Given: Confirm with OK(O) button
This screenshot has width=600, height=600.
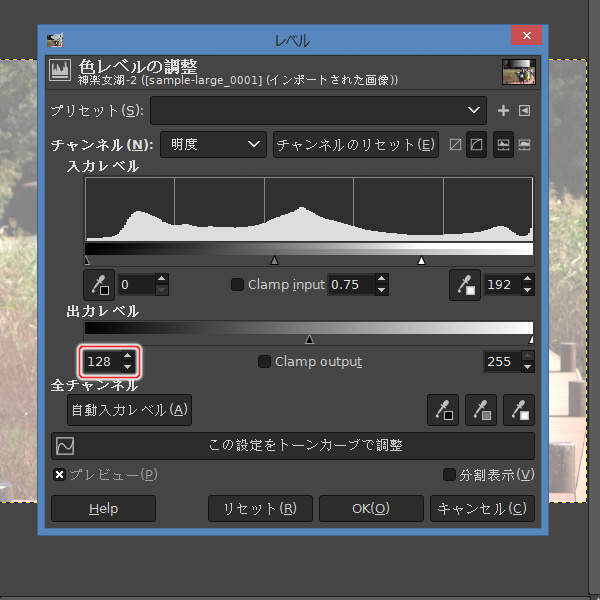Looking at the screenshot, I should 371,509.
